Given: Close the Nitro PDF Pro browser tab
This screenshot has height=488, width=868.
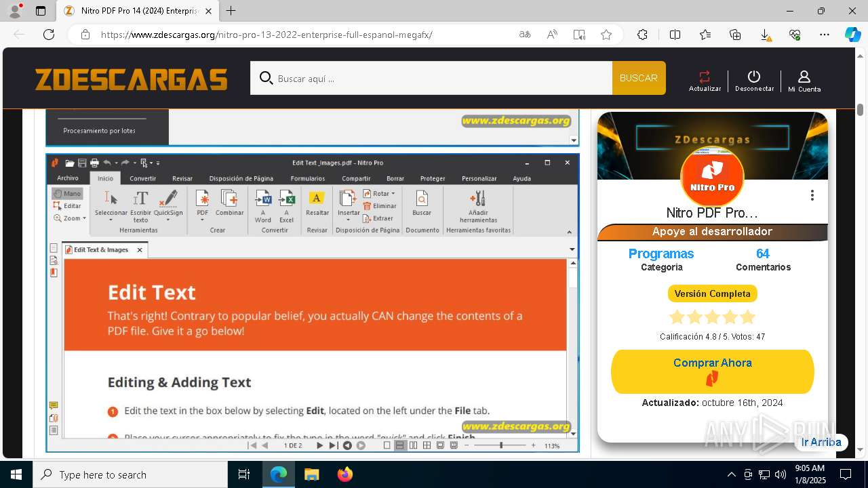Looking at the screenshot, I should 208,11.
